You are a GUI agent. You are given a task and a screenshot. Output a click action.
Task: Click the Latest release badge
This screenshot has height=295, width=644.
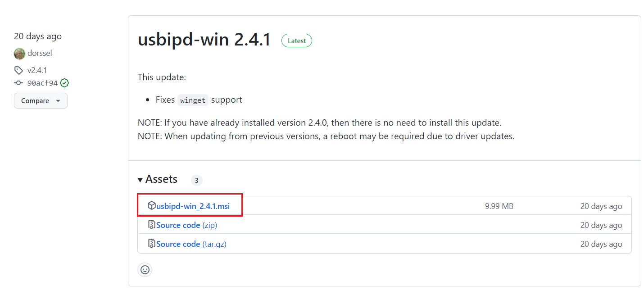[296, 41]
